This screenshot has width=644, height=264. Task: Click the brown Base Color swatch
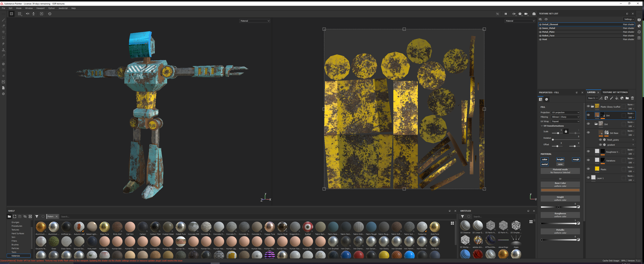point(560,190)
